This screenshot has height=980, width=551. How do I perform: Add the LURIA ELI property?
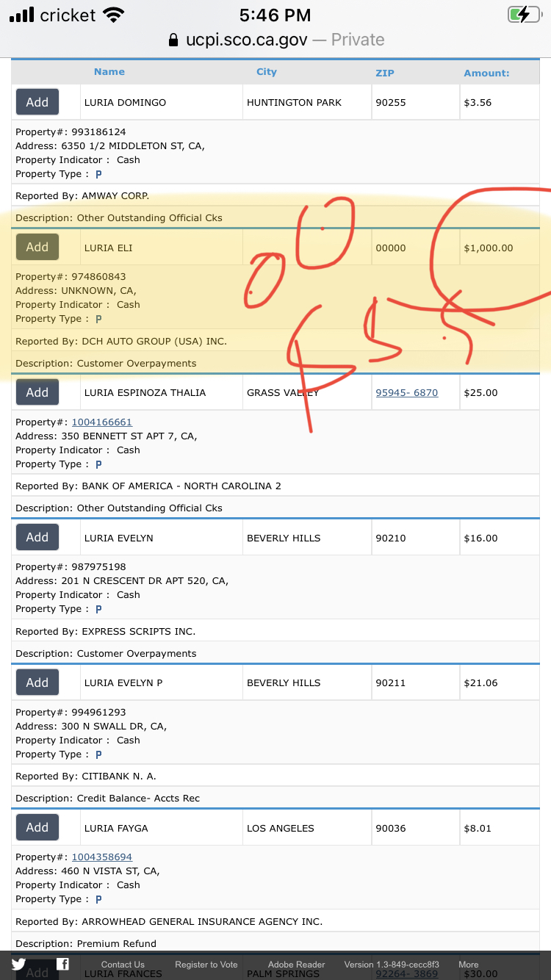point(37,247)
